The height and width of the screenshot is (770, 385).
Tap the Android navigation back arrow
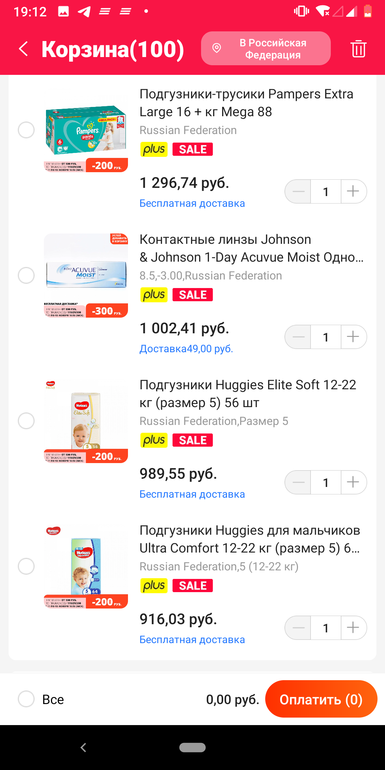[x=83, y=747]
